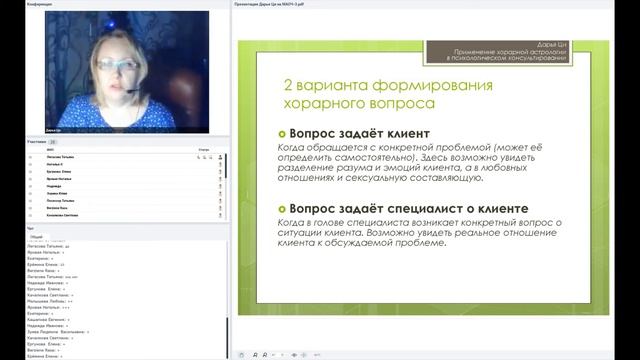640x360 pixels.
Task: Click the Чат panel header
Action: tap(30, 229)
